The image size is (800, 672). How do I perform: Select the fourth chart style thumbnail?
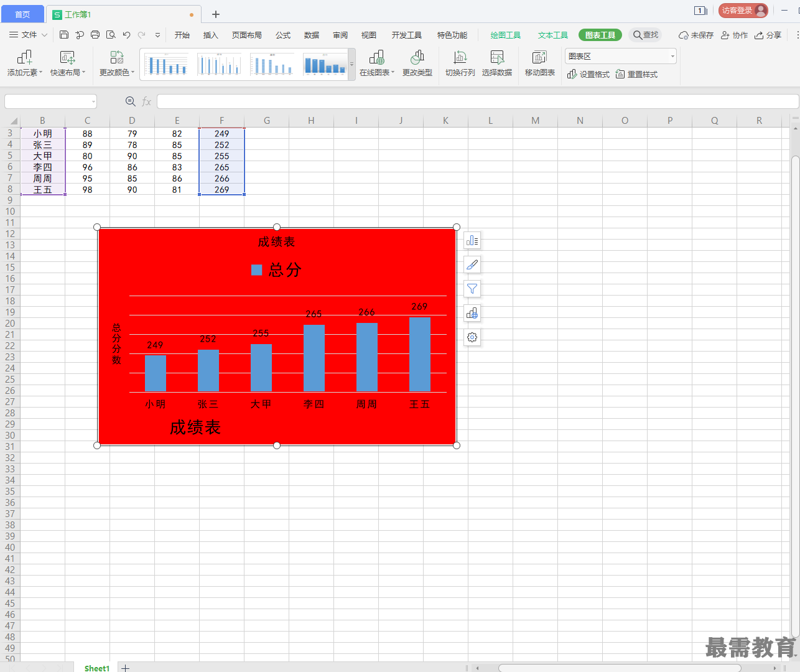(325, 64)
